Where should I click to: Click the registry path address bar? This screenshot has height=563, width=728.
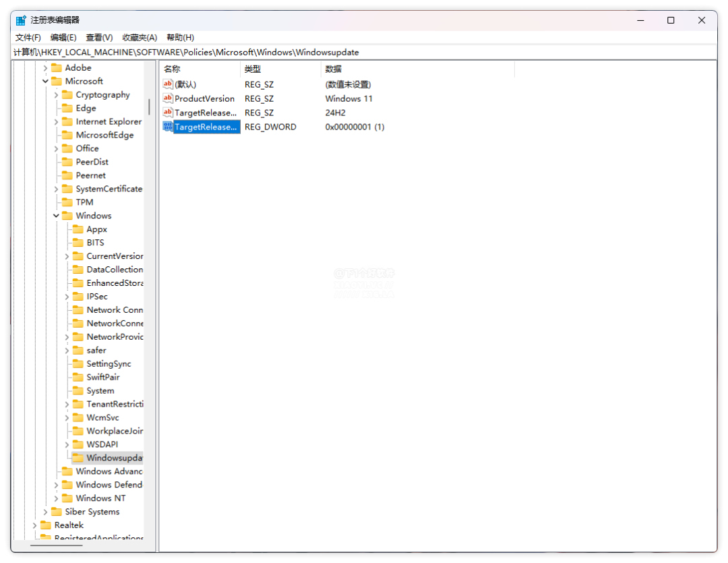[x=364, y=53]
